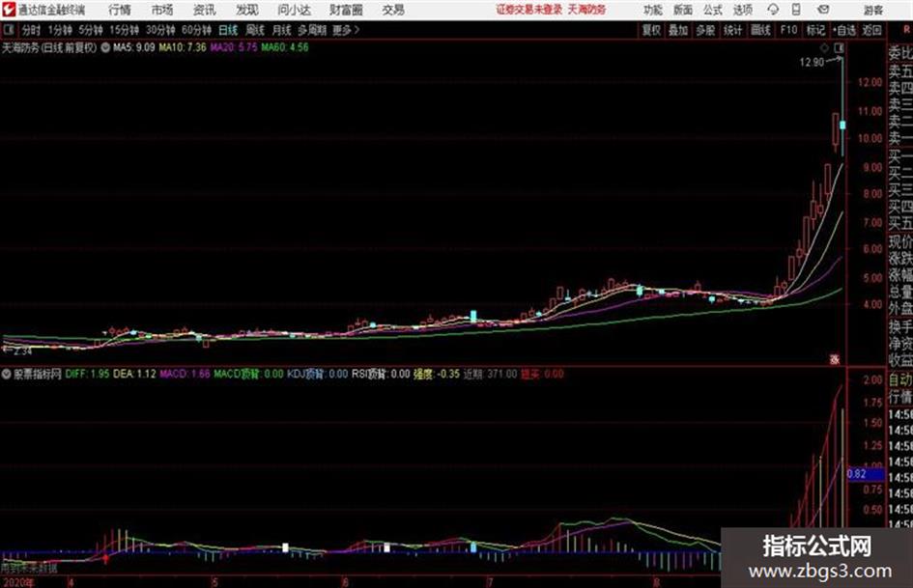The image size is (913, 588).
Task: Switch to 分时 chart tab
Action: coord(31,30)
